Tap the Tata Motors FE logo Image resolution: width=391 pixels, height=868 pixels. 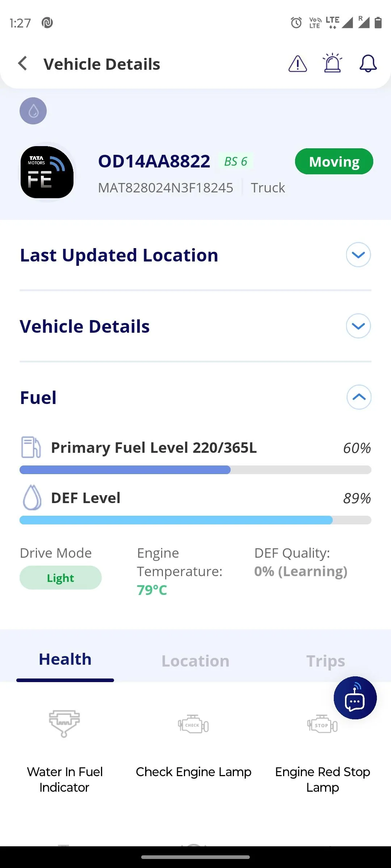coord(47,172)
